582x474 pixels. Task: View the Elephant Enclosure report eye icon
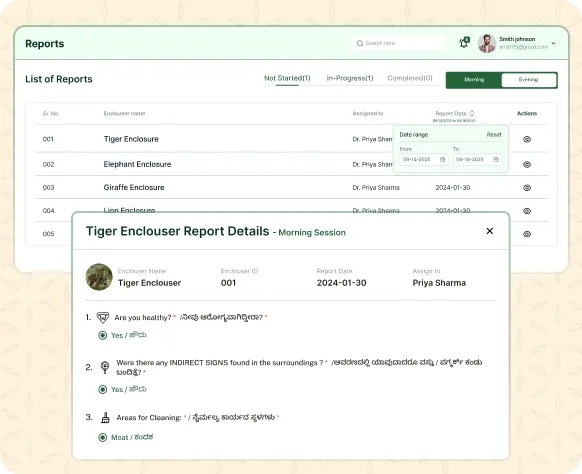pyautogui.click(x=527, y=164)
